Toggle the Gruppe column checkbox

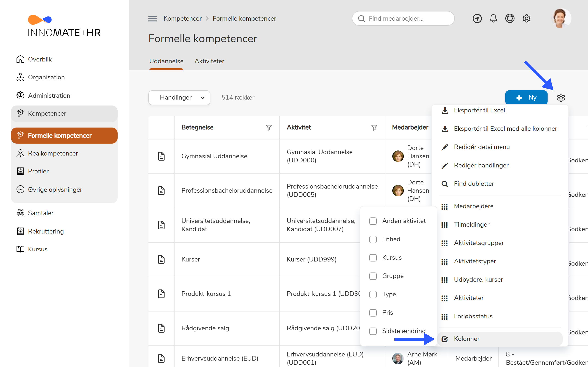coord(373,276)
